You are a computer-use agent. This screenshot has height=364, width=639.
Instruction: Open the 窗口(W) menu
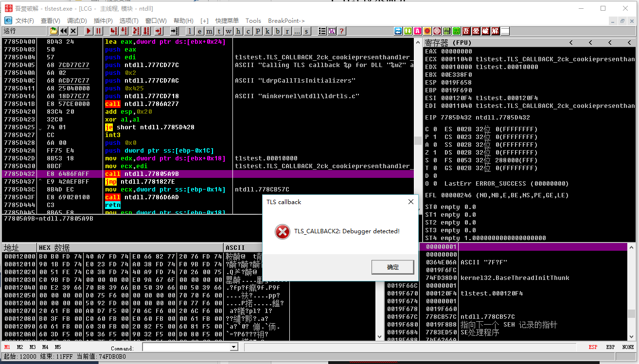tap(156, 20)
